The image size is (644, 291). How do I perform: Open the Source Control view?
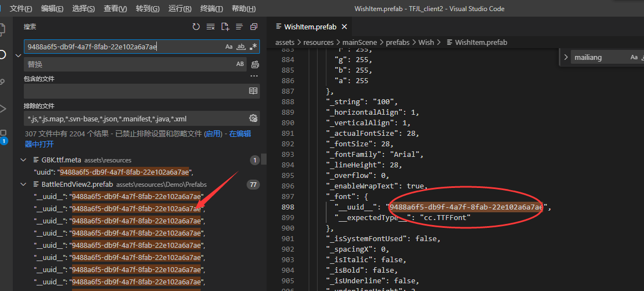pos(3,82)
